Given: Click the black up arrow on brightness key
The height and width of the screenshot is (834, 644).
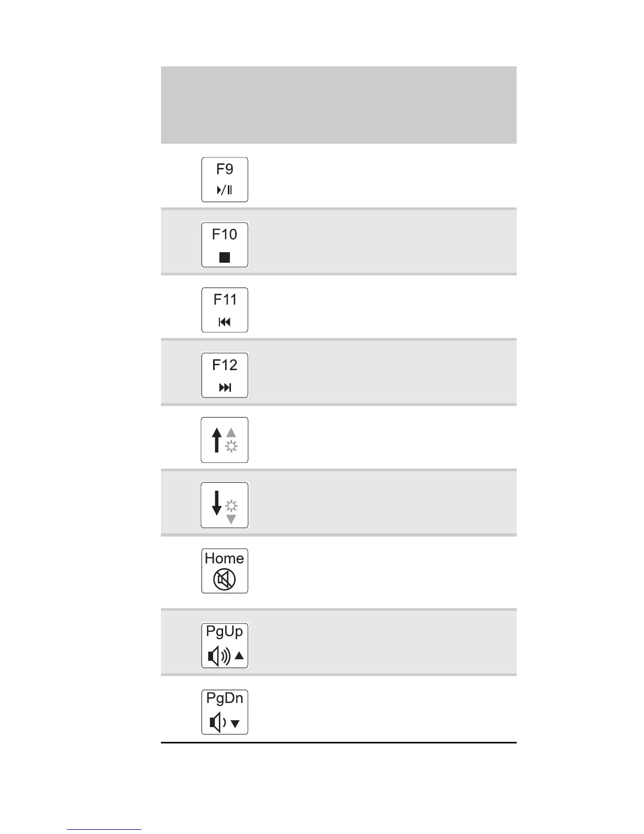Looking at the screenshot, I should 216,440.
